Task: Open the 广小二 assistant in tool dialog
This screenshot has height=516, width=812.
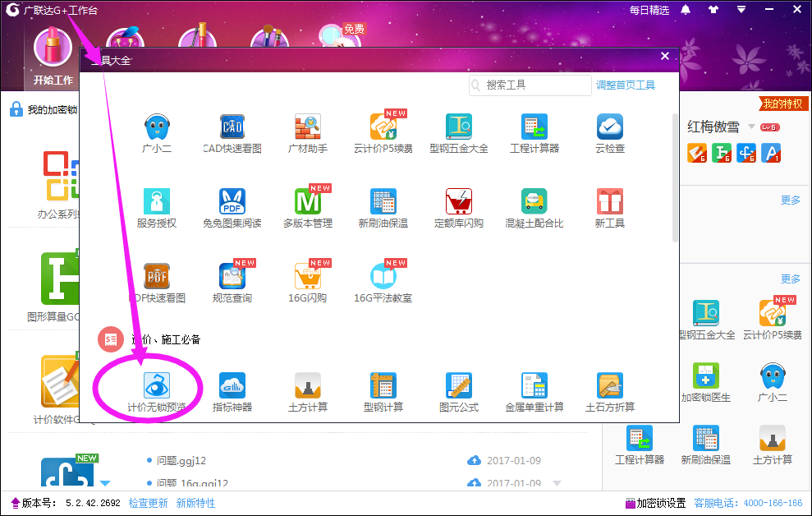Action: click(x=157, y=134)
